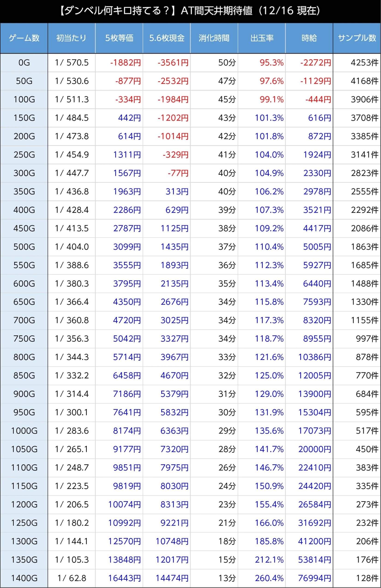Click the 250G row's 1311円 value

pos(127,155)
